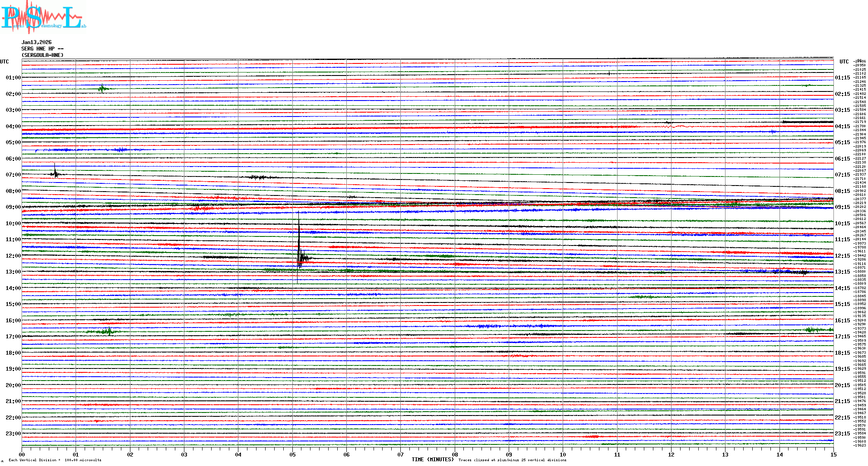The height and width of the screenshot is (466, 868).
Task: Click the UTC label at top left
Action: [x=4, y=62]
